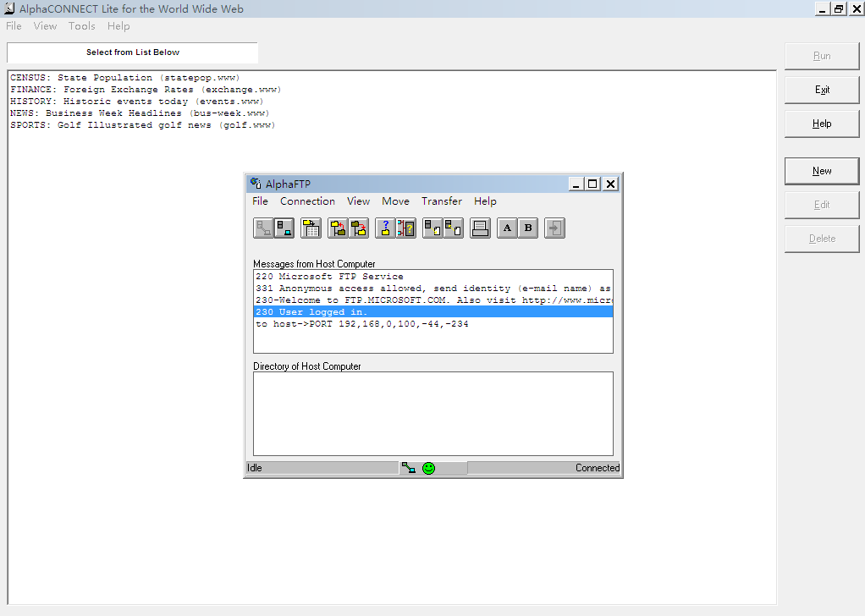
Task: Click the disconnect from host toolbar icon
Action: point(284,228)
